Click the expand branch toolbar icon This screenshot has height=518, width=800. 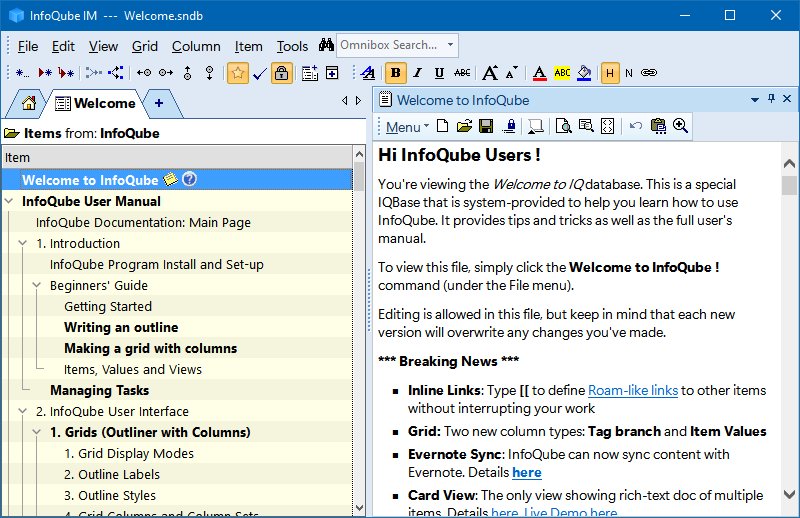[116, 73]
